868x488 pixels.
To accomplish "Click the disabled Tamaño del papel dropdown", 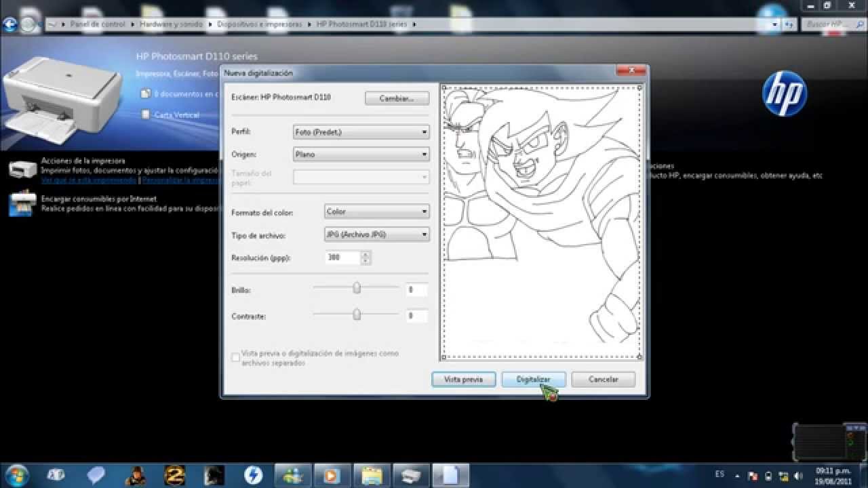I will tap(361, 177).
